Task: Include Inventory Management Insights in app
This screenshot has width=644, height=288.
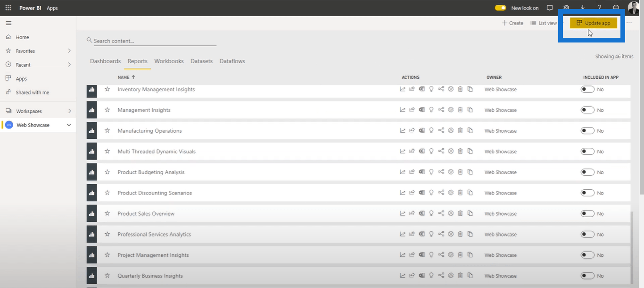Action: [x=587, y=89]
